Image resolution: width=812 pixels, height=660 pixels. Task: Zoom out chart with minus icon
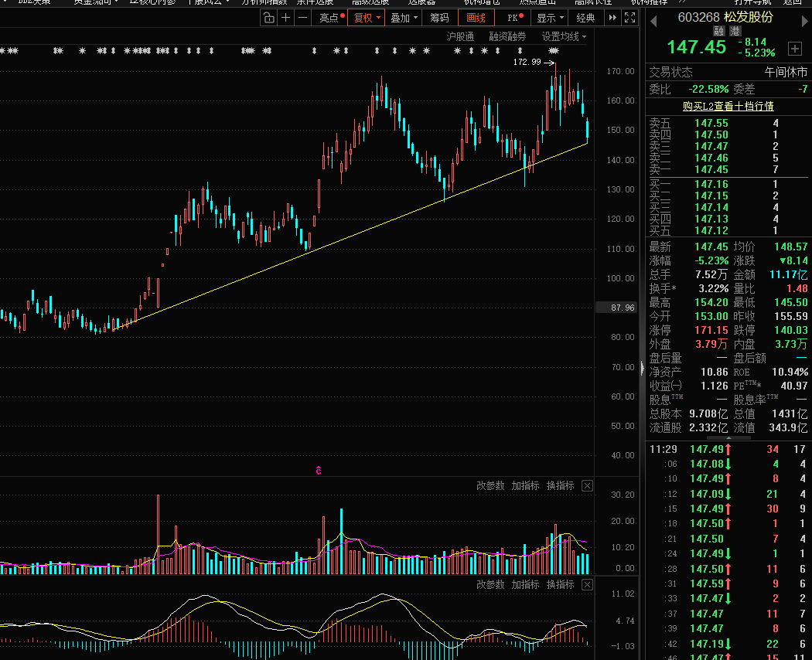click(x=302, y=18)
